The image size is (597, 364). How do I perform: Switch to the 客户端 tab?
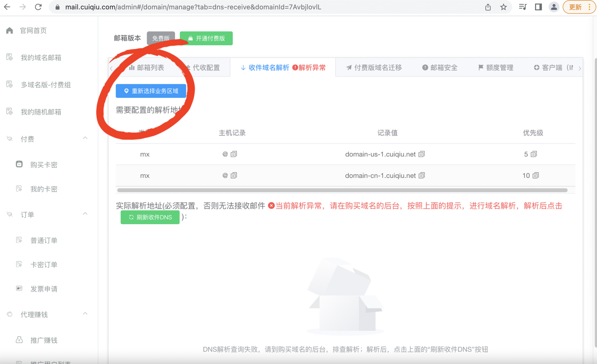553,68
